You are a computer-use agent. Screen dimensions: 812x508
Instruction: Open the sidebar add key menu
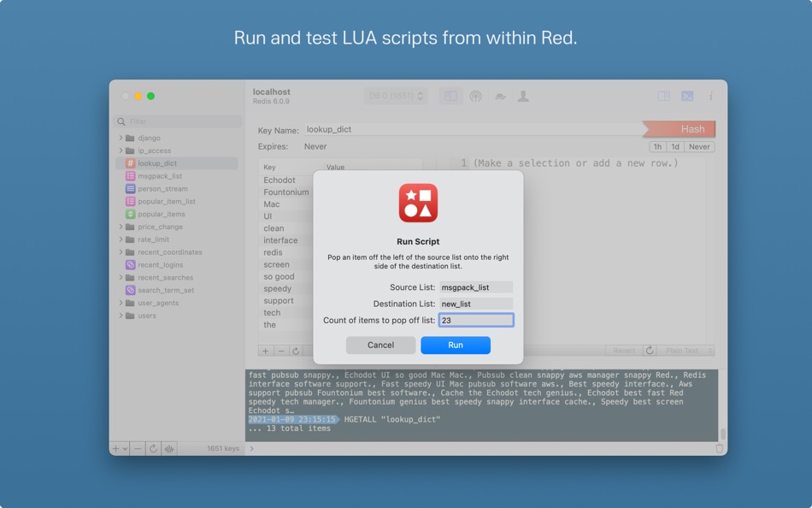click(119, 448)
